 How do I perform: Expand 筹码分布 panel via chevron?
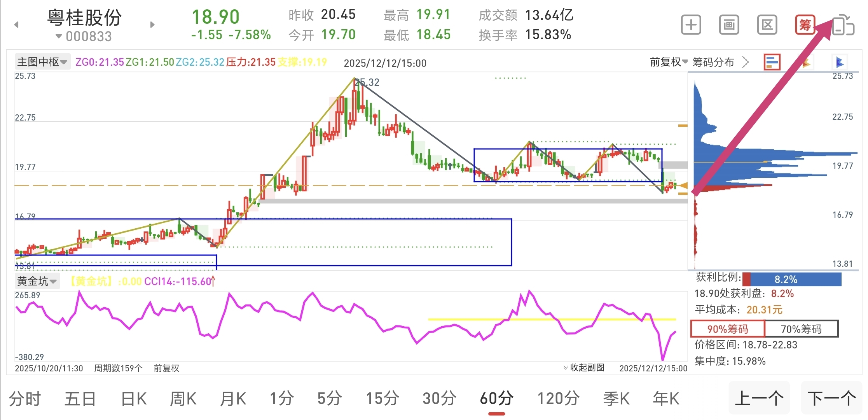(x=745, y=62)
